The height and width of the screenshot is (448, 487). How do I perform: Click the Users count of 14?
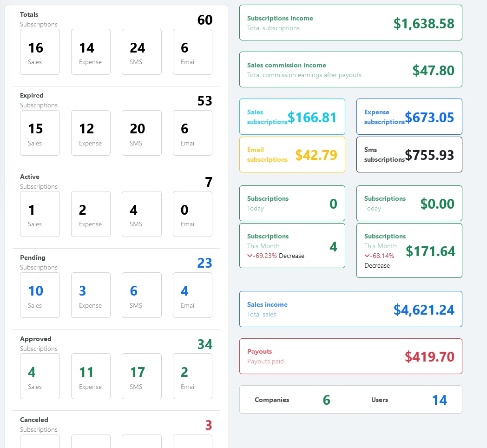coord(439,400)
